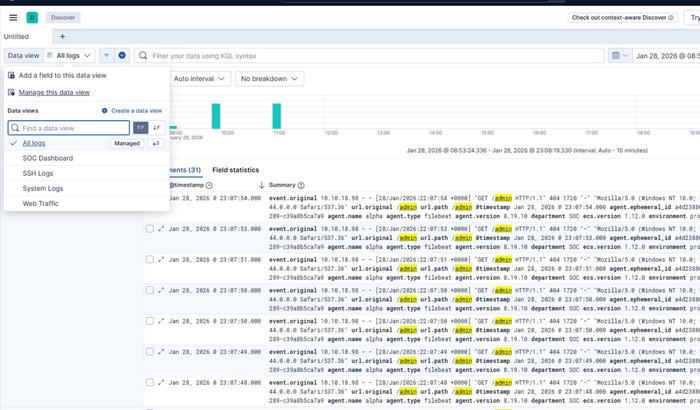Expand the document at 23:07:51.000
Viewport: 700px width, 410px height.
click(161, 259)
